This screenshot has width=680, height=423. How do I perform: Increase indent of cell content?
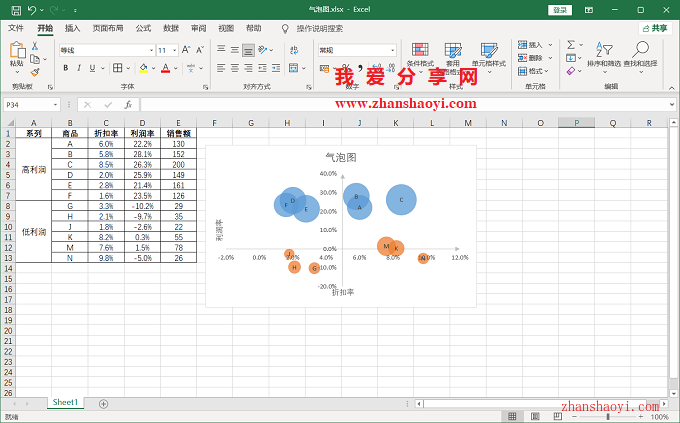(x=276, y=68)
